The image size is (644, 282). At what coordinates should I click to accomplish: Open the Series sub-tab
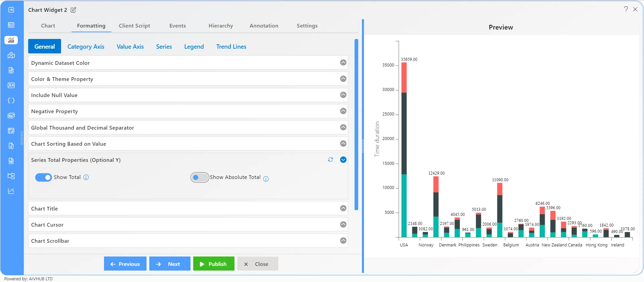164,47
